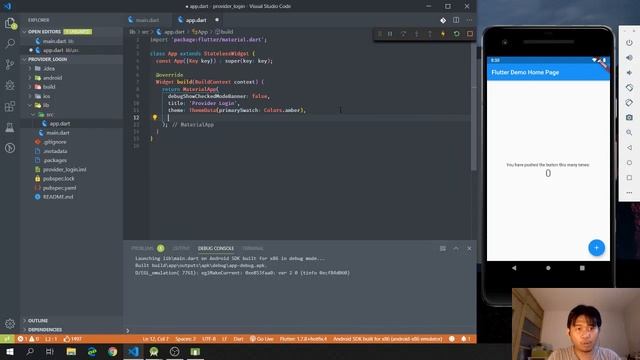Click the emulator power button
The height and width of the screenshot is (360, 640).
click(629, 43)
